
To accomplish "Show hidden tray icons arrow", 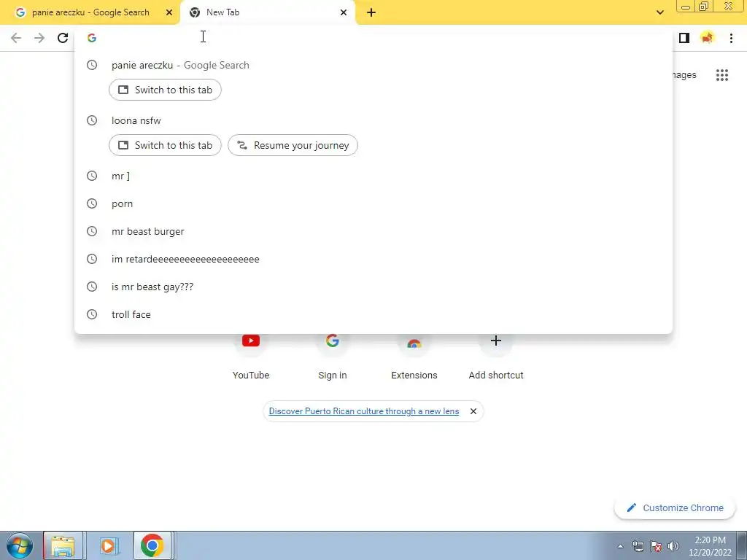I will click(620, 546).
